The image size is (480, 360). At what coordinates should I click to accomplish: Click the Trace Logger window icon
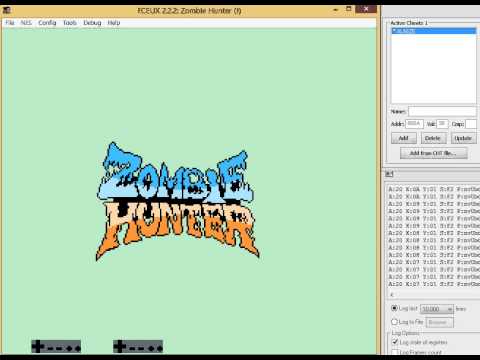coord(389,174)
